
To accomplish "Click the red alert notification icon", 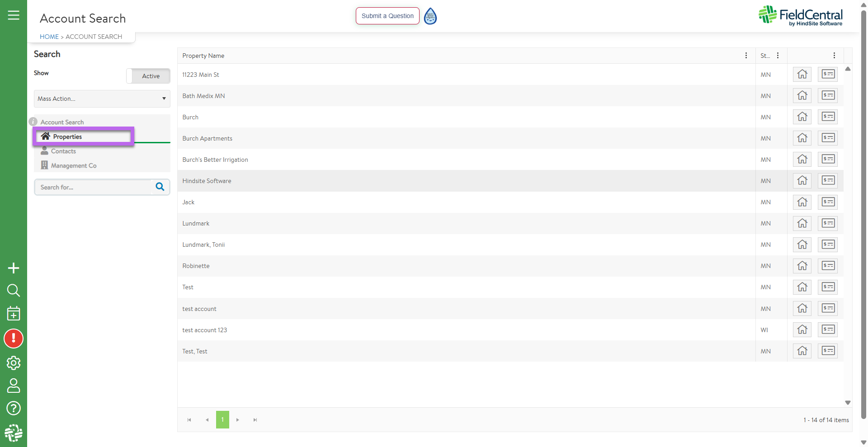I will pyautogui.click(x=14, y=339).
